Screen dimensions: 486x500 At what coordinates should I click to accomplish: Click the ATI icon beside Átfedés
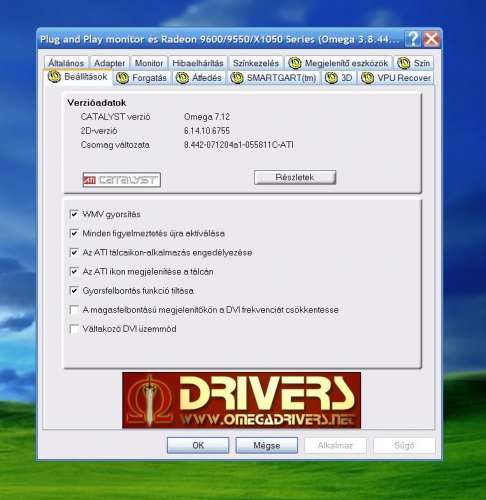click(182, 78)
